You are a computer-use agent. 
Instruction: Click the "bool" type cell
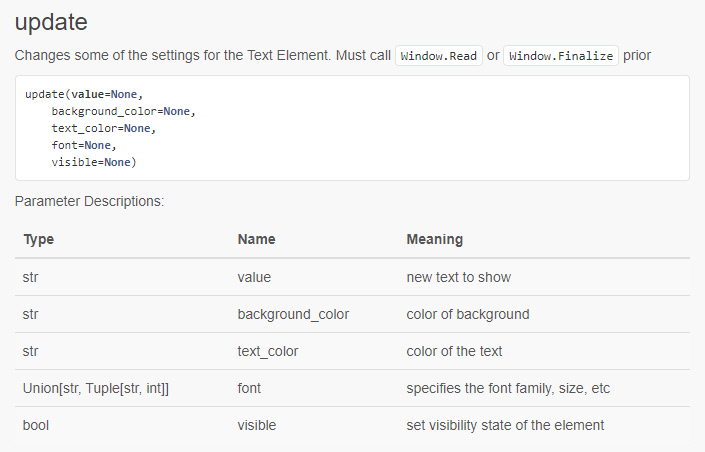pyautogui.click(x=36, y=425)
